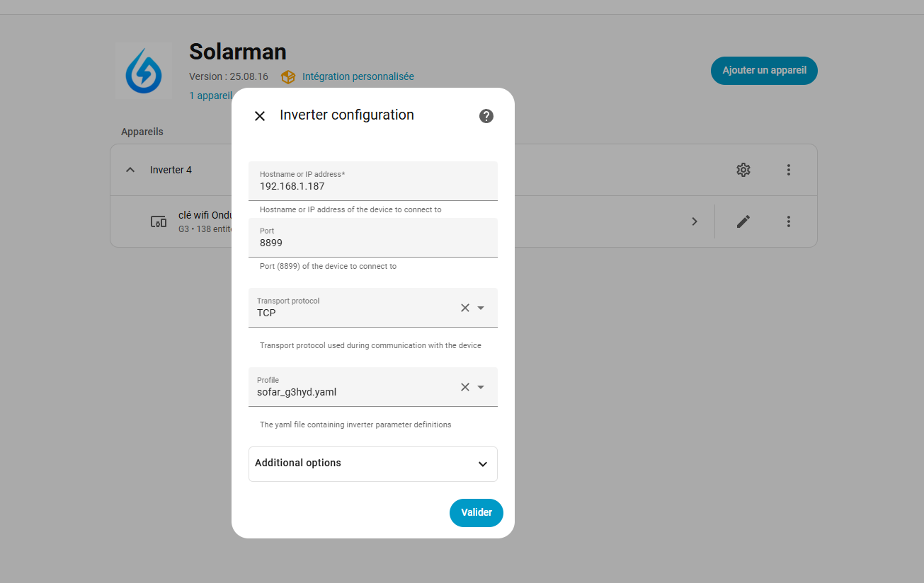Open the help icon in dialog header

486,116
